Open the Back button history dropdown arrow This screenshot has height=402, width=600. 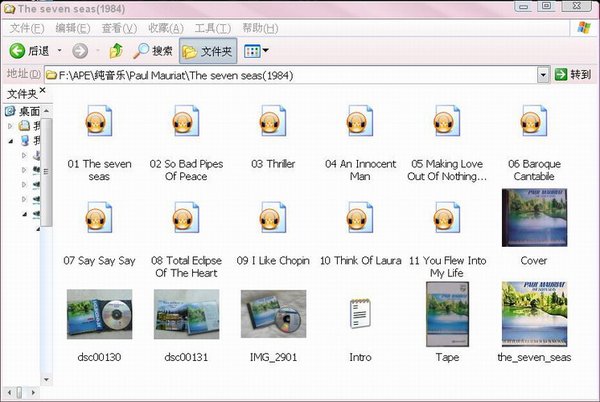click(59, 50)
